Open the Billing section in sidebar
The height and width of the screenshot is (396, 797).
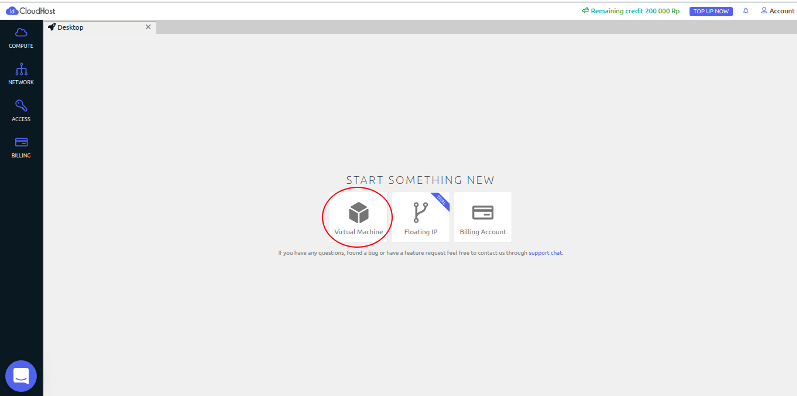(x=21, y=147)
